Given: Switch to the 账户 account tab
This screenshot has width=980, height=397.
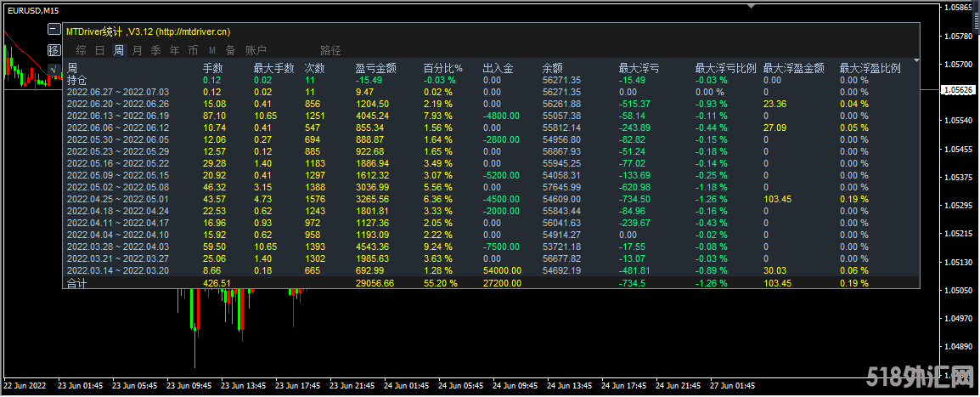Looking at the screenshot, I should (256, 51).
